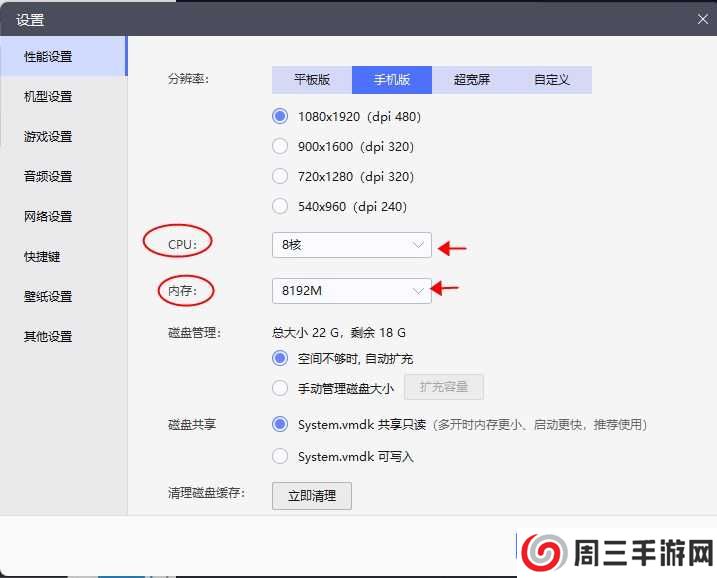Close the 设置 dialog window
This screenshot has width=717, height=578.
[x=702, y=18]
